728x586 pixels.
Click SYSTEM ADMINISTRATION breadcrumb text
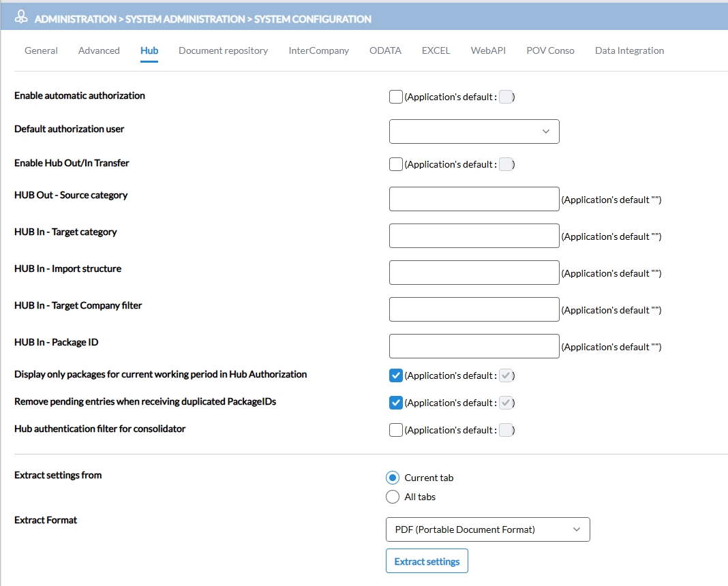(x=185, y=19)
